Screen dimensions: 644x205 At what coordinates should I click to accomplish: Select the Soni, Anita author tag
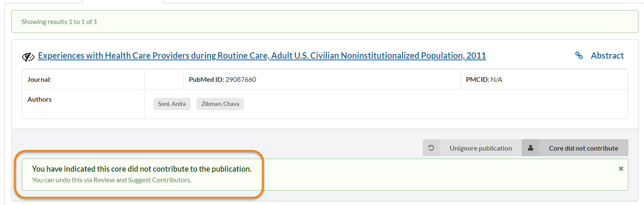tap(171, 104)
